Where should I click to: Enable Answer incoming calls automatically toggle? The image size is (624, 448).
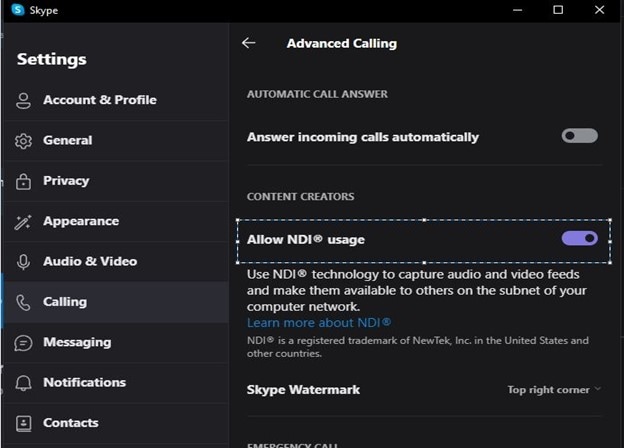click(x=580, y=136)
